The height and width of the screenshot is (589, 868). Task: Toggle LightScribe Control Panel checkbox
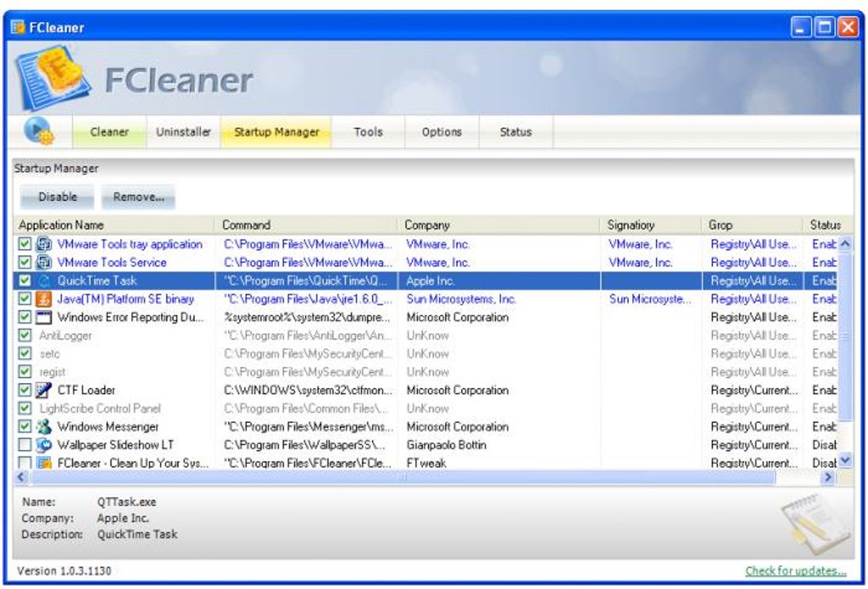point(25,409)
